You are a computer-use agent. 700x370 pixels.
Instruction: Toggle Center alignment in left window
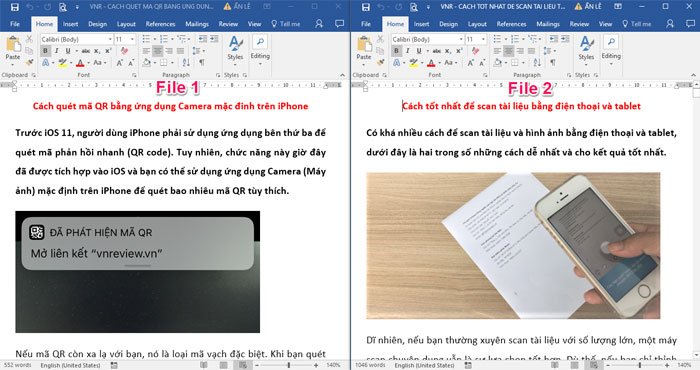point(158,51)
